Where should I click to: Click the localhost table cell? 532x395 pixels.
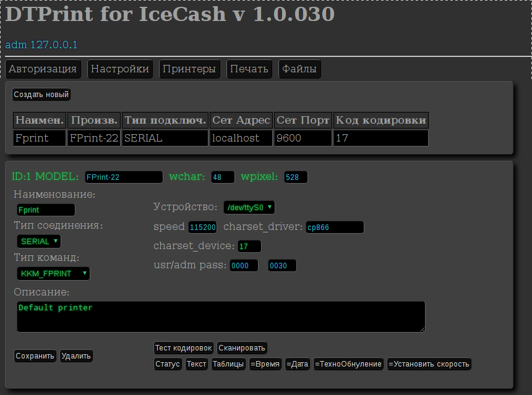pos(241,138)
